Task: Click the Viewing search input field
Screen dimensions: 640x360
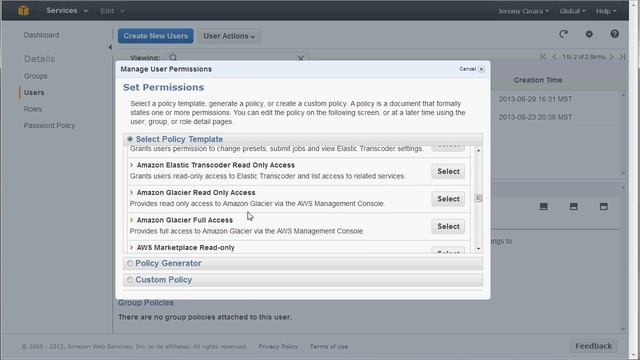Action: tap(237, 58)
